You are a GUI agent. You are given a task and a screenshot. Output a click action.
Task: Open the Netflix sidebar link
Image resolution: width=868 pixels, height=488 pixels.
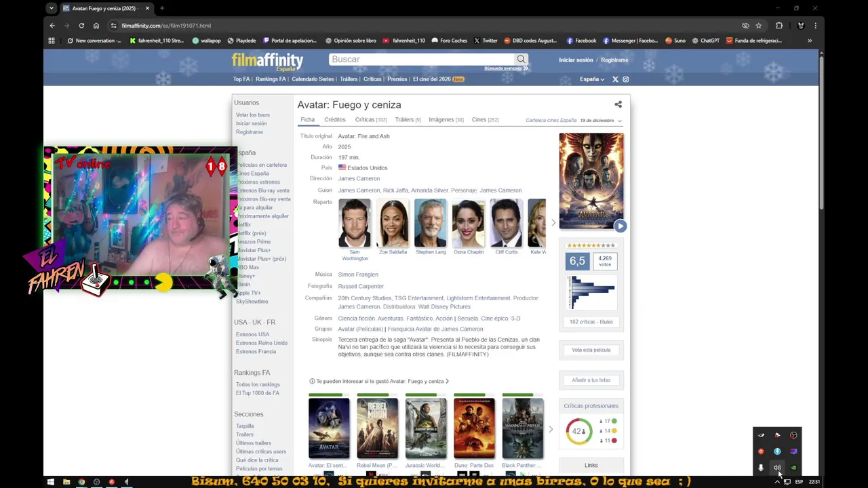tap(243, 224)
